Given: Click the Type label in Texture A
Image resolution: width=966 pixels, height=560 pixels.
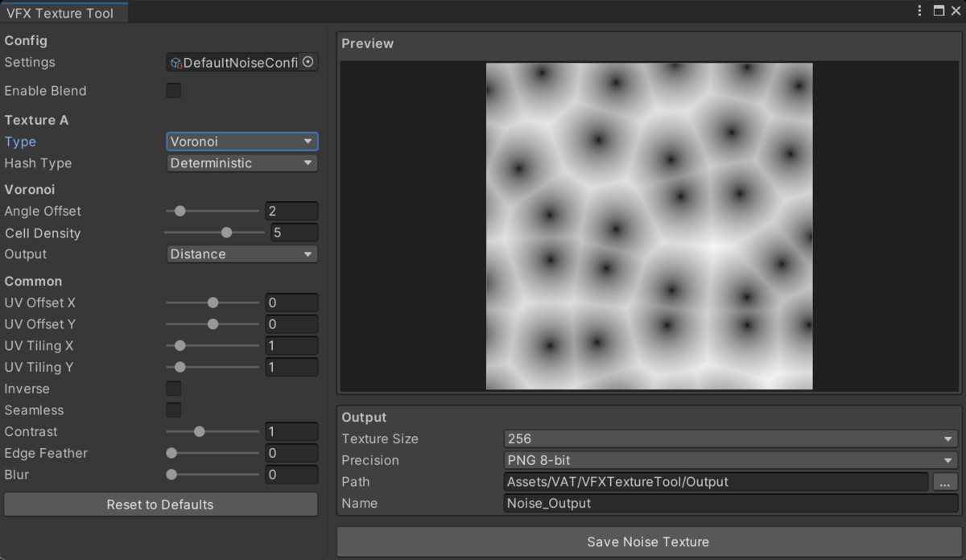Looking at the screenshot, I should (20, 142).
